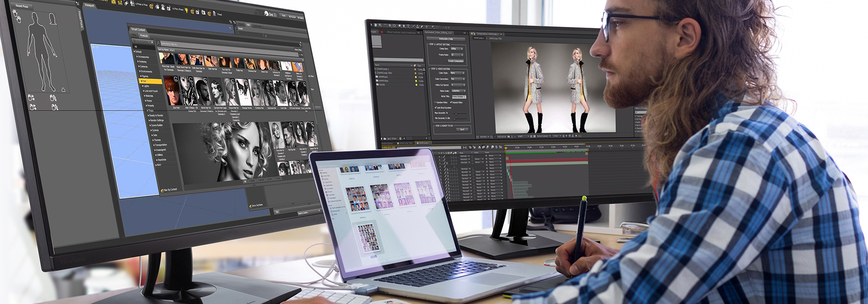
Task: Click the Daz 3D logo
Action: point(270,14)
